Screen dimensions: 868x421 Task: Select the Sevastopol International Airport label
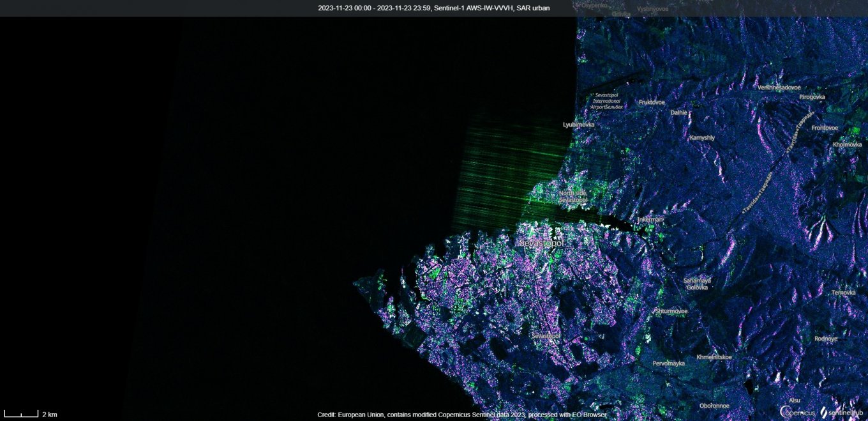coord(606,101)
